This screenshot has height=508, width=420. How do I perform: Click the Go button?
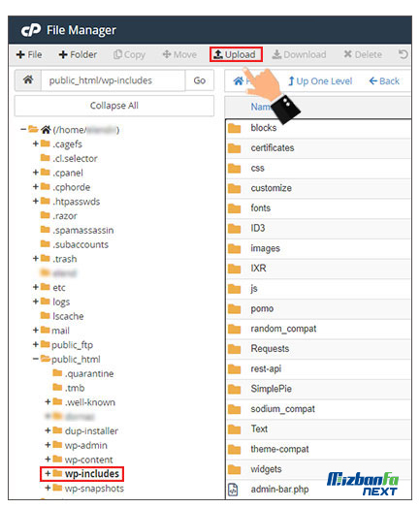199,80
